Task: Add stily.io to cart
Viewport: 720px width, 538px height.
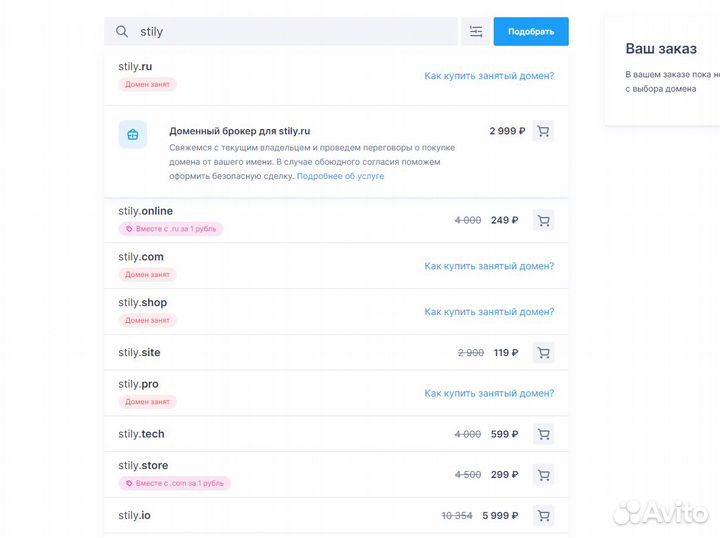Action: (x=543, y=516)
